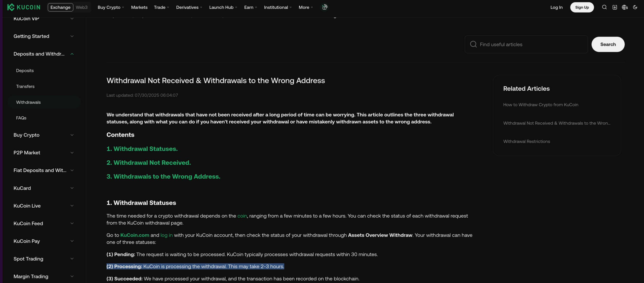Viewport: 644px width, 283px height.
Task: Open the Institutional dropdown menu
Action: [278, 7]
